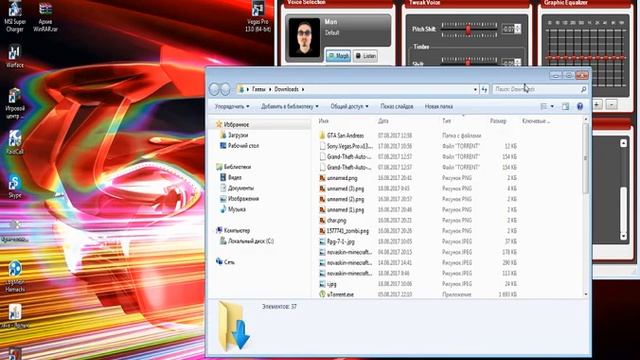The image size is (640, 360).
Task: Click the Pitch Shift slider handle
Action: pos(468,29)
